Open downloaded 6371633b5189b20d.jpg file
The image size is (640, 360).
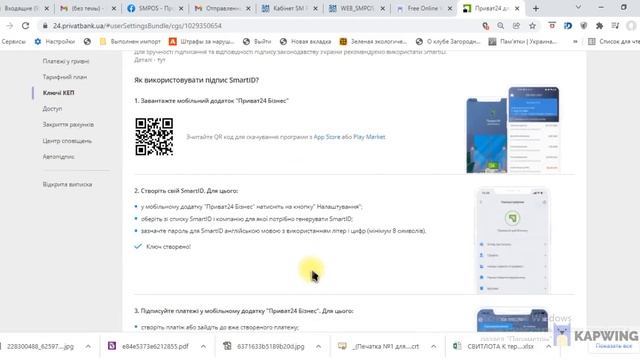click(271, 347)
